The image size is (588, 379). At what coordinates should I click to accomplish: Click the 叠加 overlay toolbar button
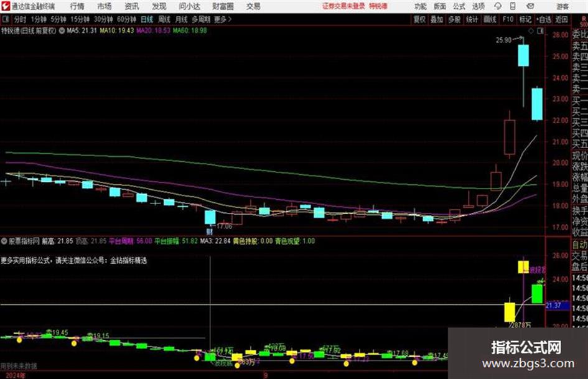pos(437,19)
